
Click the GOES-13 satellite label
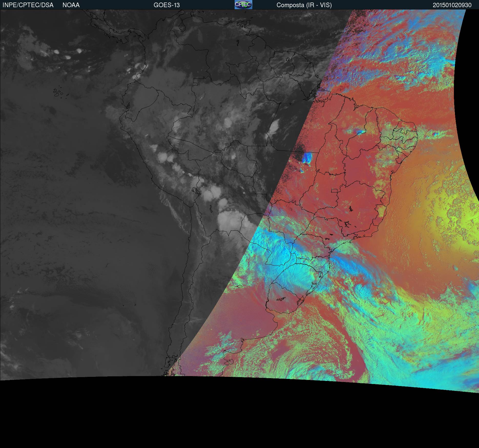click(166, 5)
